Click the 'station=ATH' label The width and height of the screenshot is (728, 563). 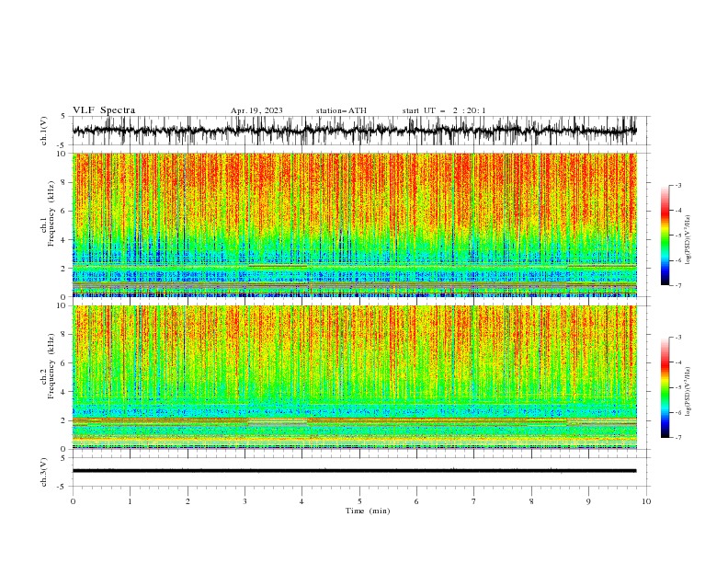point(341,110)
